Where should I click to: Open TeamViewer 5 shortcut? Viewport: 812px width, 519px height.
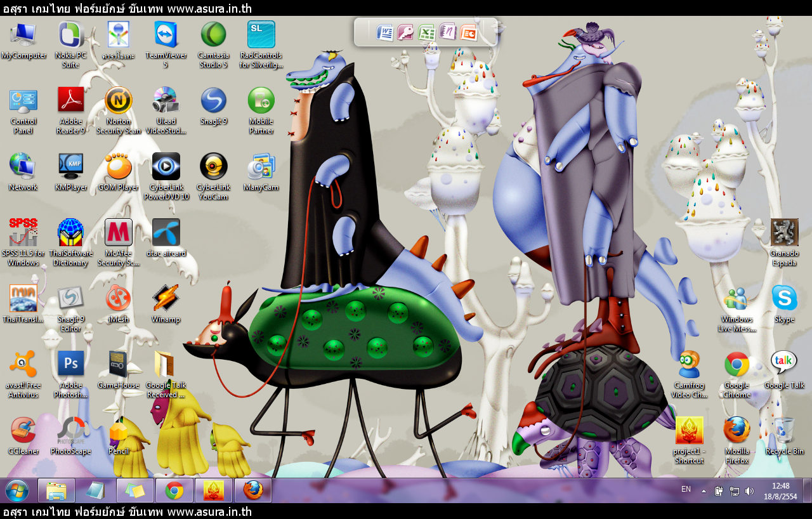point(166,45)
